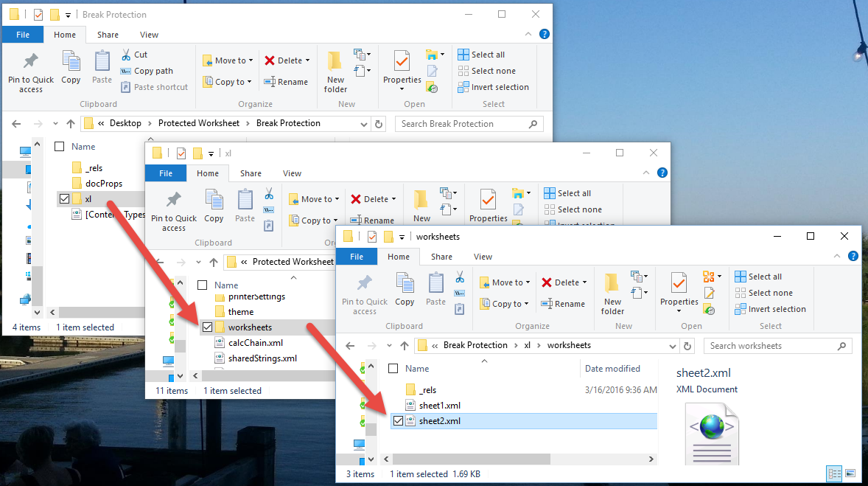Click Invert selection in worksheets window
This screenshot has height=486, width=868.
(770, 309)
